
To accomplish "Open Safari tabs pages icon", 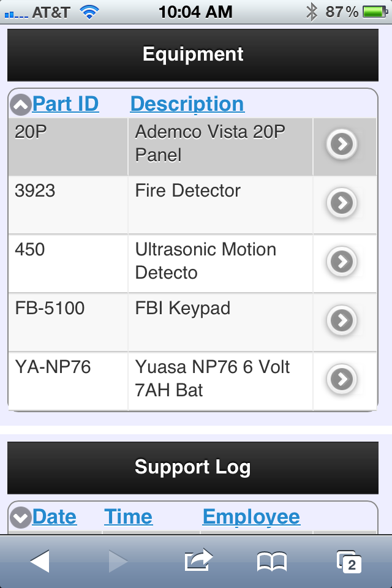I will (x=349, y=562).
